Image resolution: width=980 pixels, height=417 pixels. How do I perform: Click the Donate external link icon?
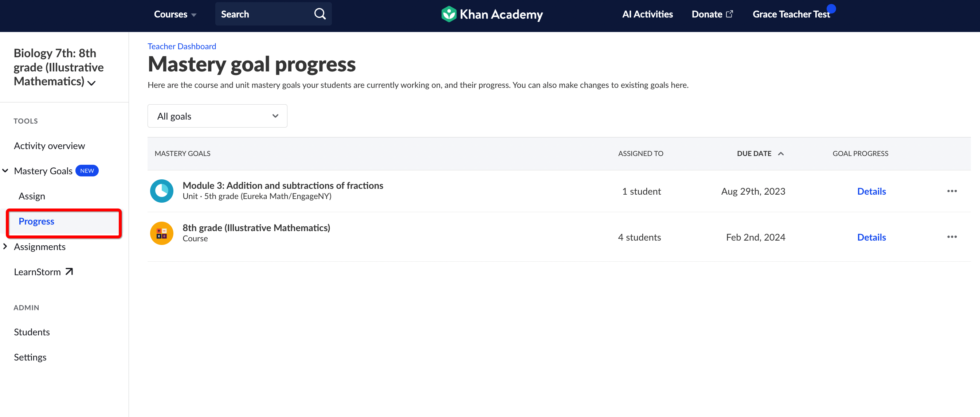(730, 14)
